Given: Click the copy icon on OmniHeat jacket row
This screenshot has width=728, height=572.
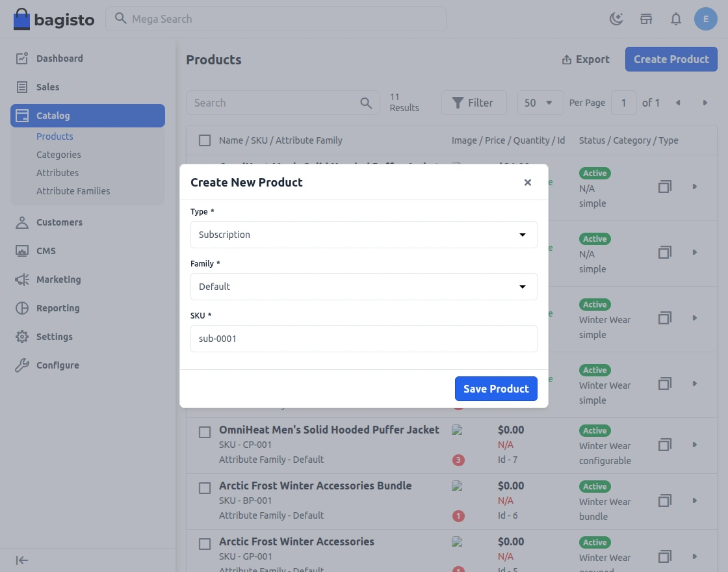Looking at the screenshot, I should click(664, 445).
